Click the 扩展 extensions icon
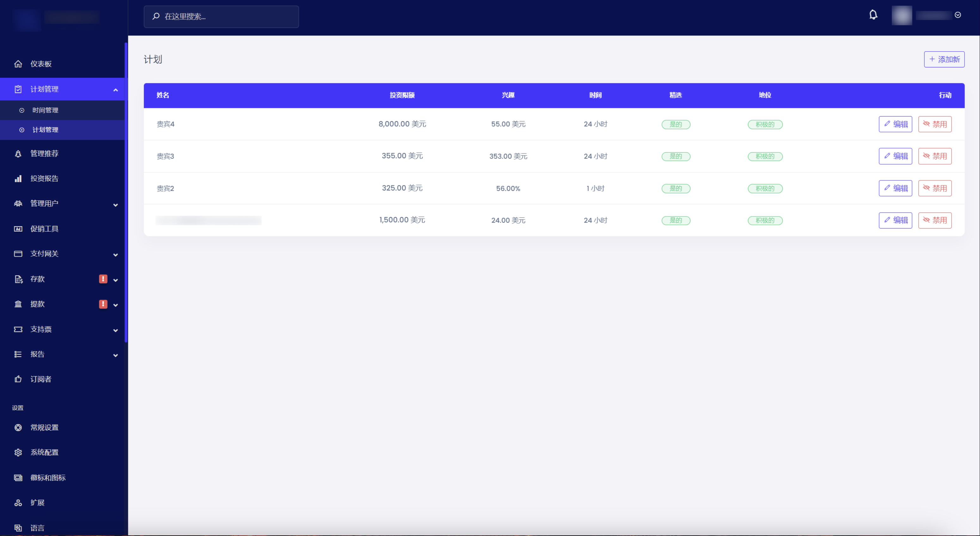Image resolution: width=980 pixels, height=536 pixels. [18, 503]
